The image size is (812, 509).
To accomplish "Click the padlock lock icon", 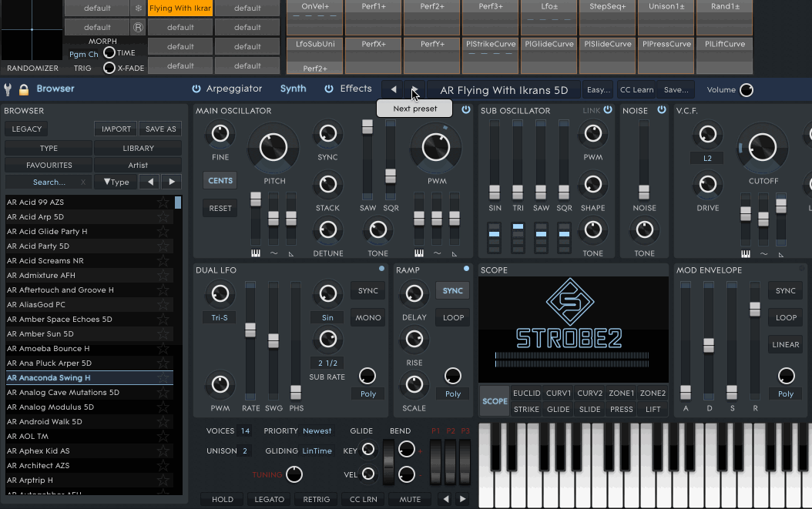I will click(x=24, y=89).
